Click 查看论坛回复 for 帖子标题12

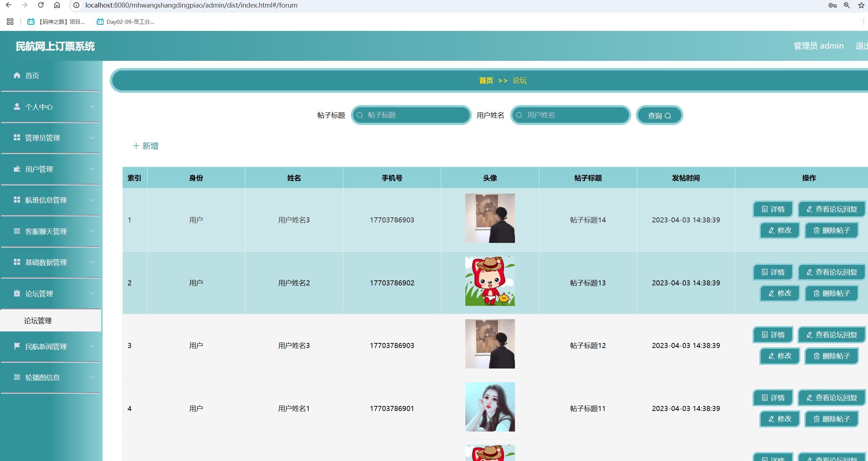click(832, 335)
